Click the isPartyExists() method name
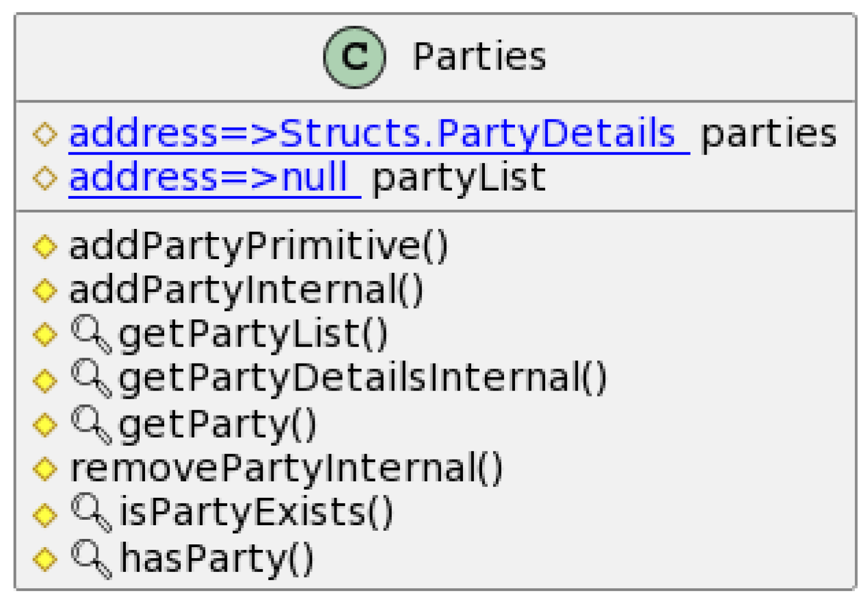The height and width of the screenshot is (603, 868). 256,513
